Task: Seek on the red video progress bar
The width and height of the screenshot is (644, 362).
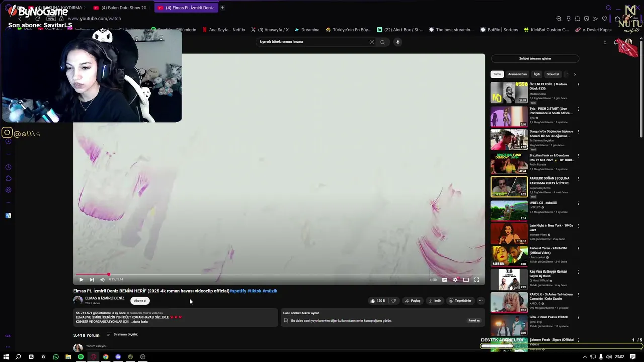Action: click(279, 274)
